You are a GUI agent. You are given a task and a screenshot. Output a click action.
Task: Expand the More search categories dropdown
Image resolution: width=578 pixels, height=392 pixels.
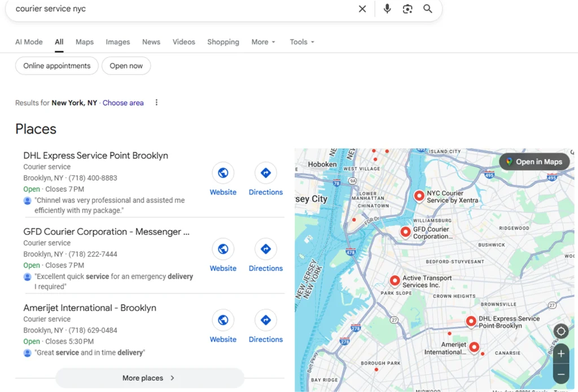263,42
